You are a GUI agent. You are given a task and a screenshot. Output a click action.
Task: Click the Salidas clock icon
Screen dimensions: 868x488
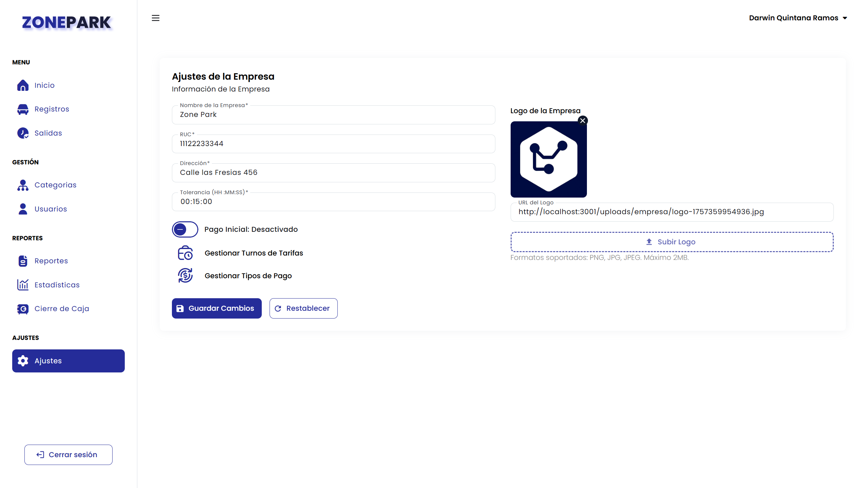pos(23,133)
